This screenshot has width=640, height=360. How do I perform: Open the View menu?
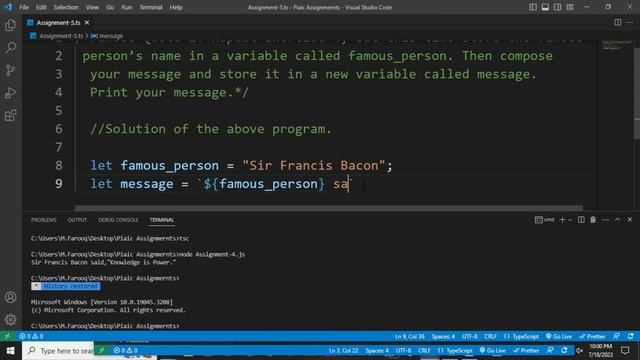[92, 7]
